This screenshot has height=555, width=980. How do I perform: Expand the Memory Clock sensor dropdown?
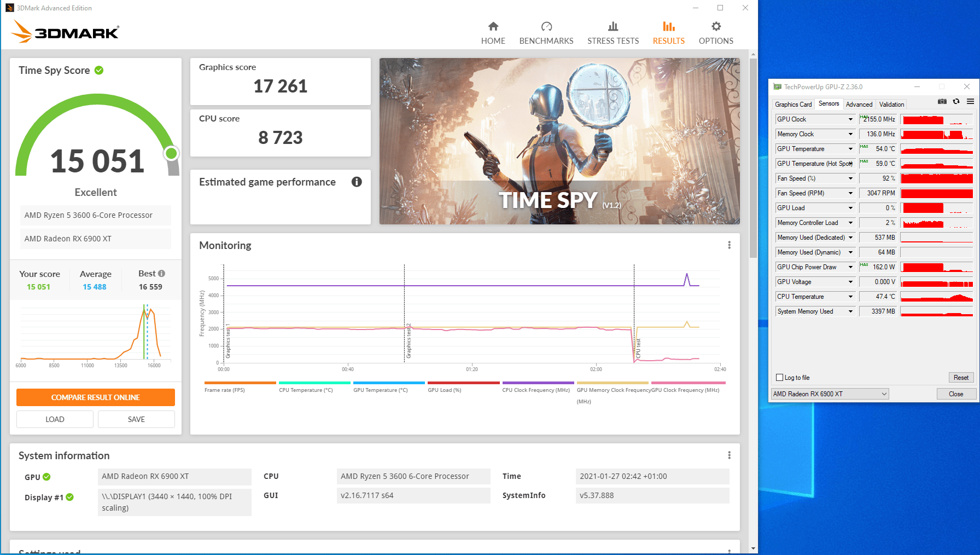(850, 134)
